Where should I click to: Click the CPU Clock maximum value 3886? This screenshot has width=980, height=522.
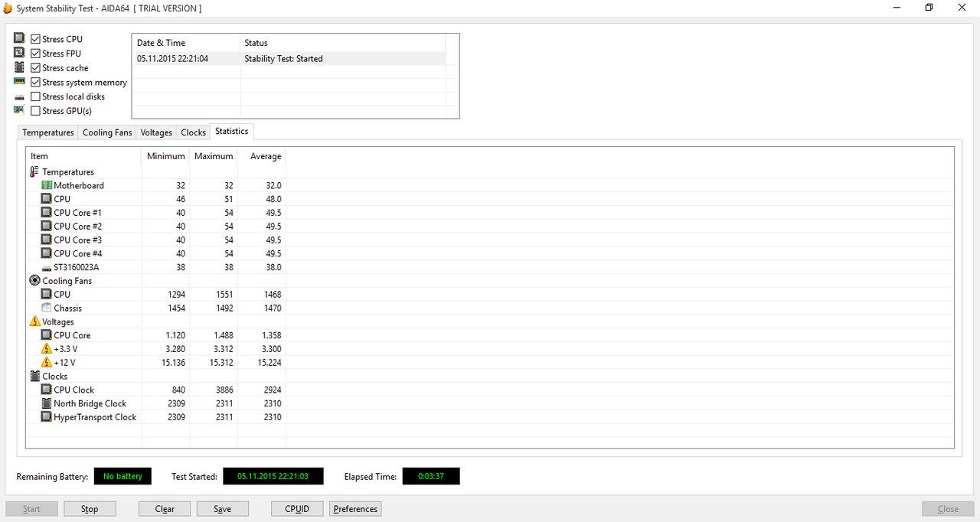click(x=224, y=390)
